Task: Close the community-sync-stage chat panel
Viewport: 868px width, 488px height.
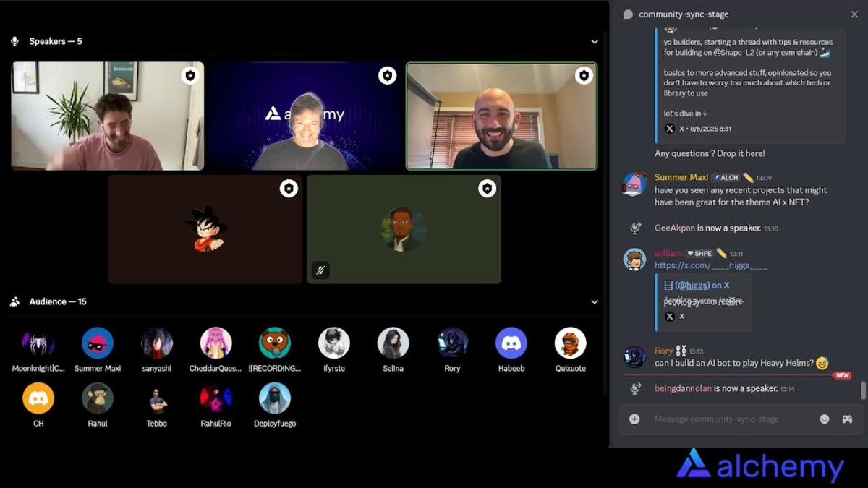Action: 854,14
